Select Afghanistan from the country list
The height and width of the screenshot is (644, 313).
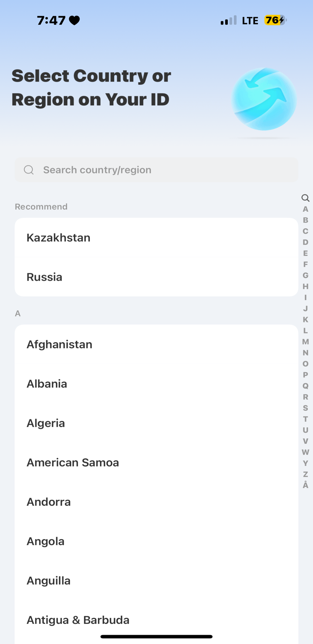(156, 345)
